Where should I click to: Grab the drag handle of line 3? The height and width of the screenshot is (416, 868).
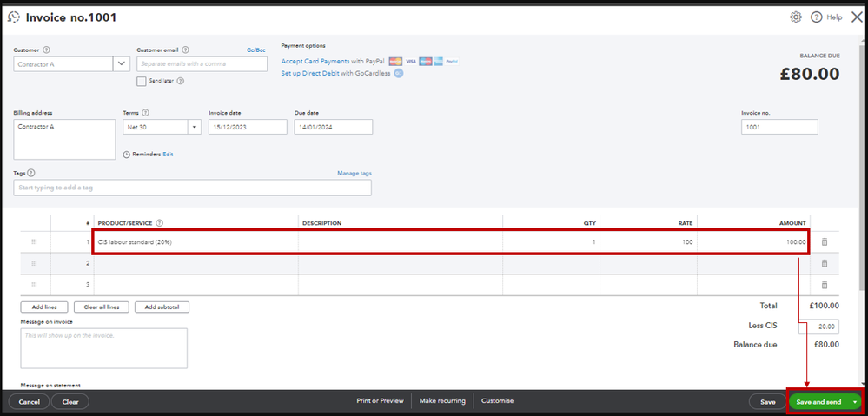click(x=35, y=285)
